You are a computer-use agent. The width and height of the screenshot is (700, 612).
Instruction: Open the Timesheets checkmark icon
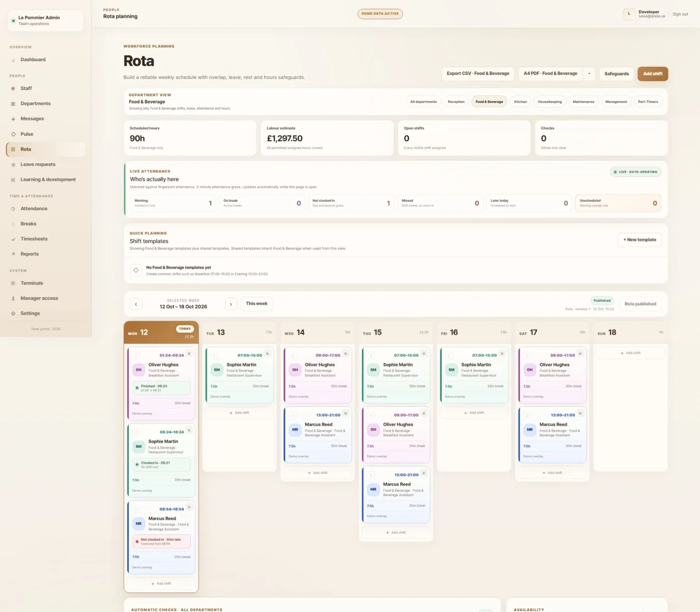pyautogui.click(x=13, y=239)
